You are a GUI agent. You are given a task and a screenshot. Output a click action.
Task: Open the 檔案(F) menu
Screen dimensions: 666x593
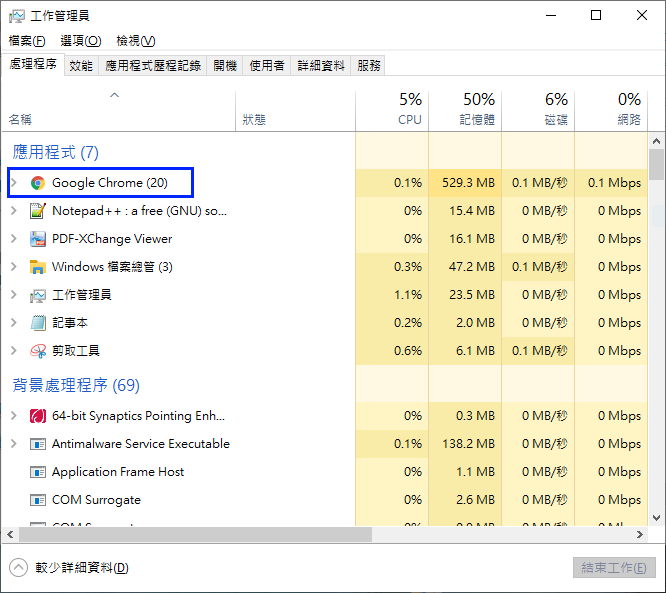click(x=27, y=41)
